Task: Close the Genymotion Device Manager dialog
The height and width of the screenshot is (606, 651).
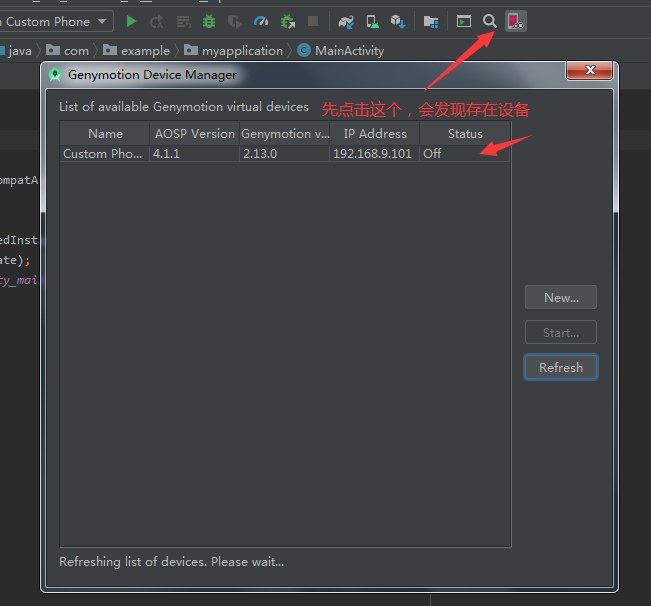Action: coord(590,70)
